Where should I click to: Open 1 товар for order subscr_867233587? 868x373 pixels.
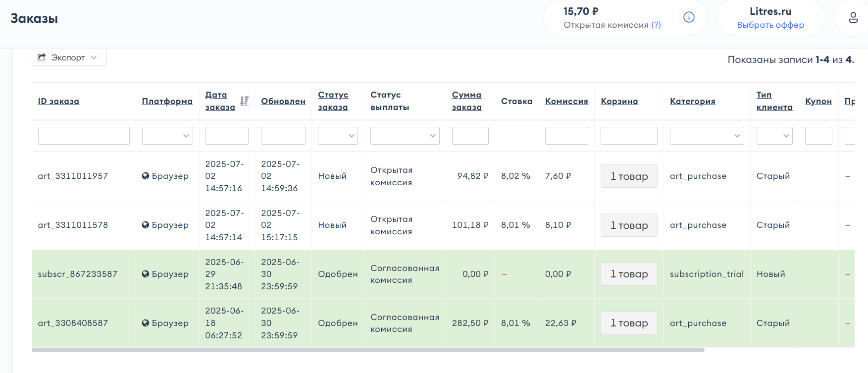point(629,274)
